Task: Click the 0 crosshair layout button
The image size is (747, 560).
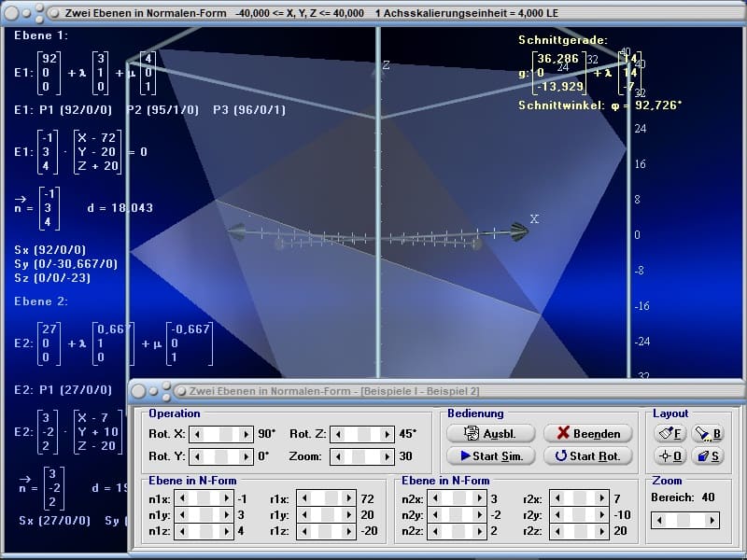Action: point(669,456)
